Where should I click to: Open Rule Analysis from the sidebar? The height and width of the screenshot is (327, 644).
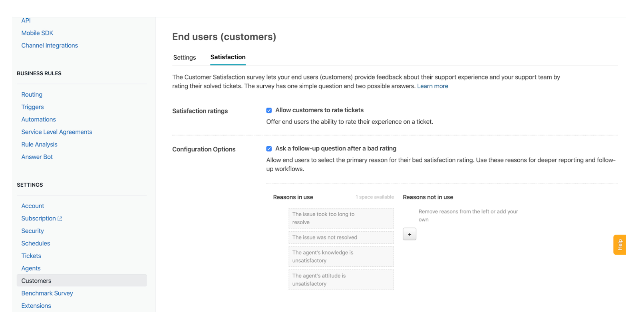tap(39, 144)
